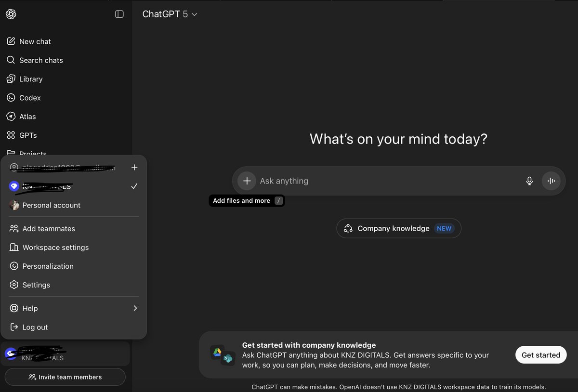This screenshot has width=578, height=392.
Task: Click the ChatGPT can make mistakes disclaimer
Action: tap(399, 387)
